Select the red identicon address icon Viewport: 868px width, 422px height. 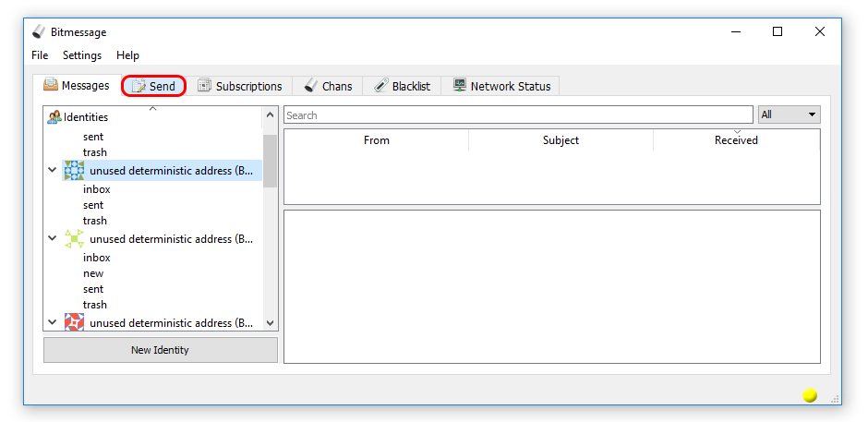74,322
